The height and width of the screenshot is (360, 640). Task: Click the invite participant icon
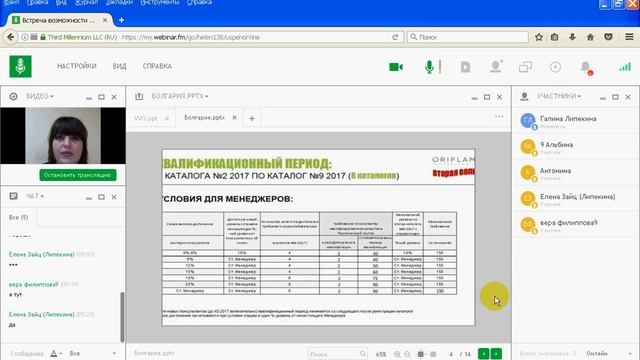point(496,66)
